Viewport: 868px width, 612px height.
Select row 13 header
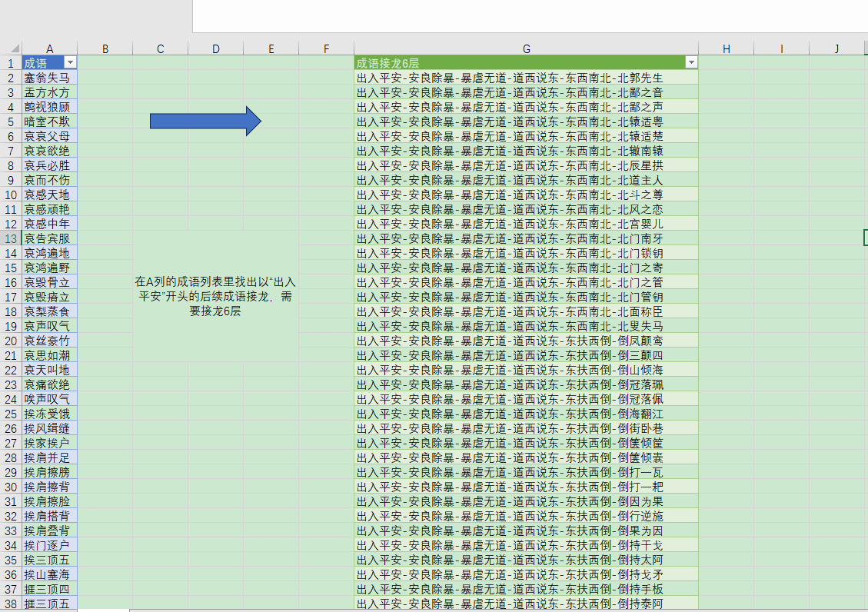pyautogui.click(x=11, y=238)
